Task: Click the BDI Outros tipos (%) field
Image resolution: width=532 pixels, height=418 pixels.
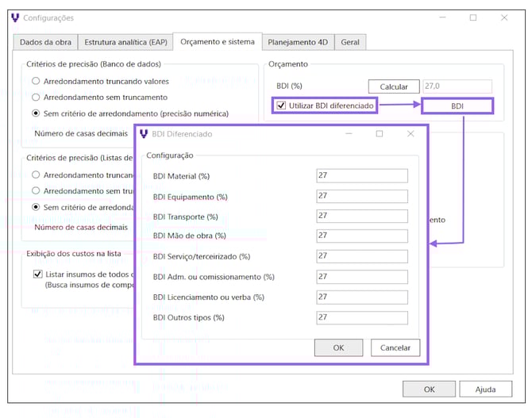Action: 361,317
